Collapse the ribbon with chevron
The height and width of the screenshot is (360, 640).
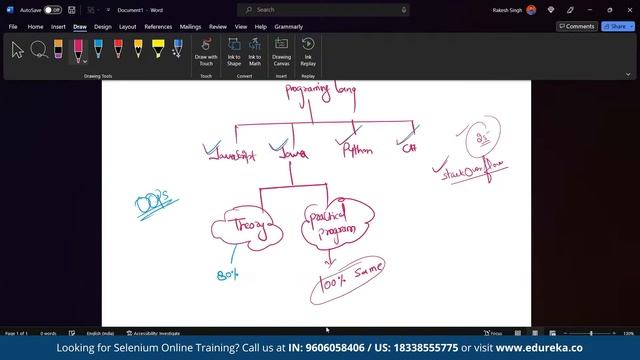coord(628,74)
